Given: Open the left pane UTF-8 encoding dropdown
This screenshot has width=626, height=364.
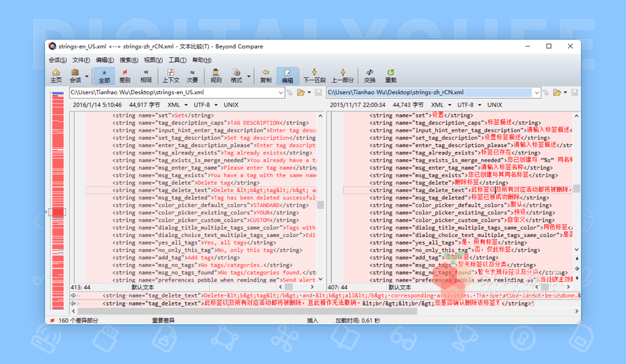Looking at the screenshot, I should pyautogui.click(x=206, y=105).
